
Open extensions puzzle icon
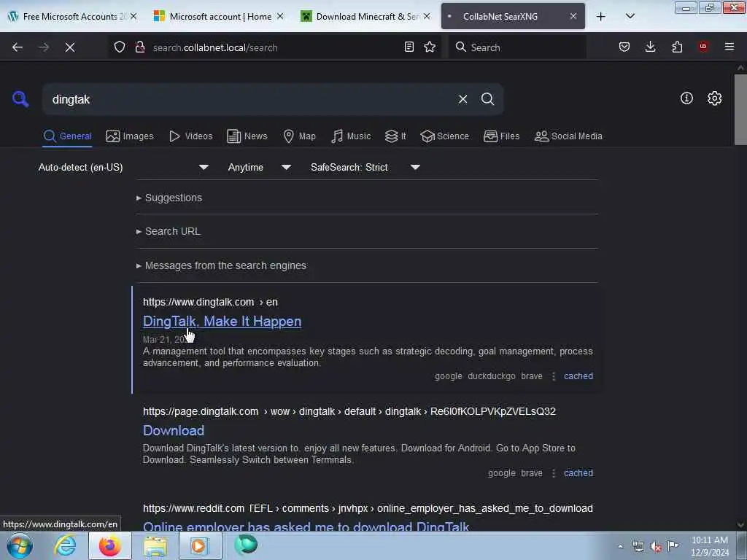[677, 47]
